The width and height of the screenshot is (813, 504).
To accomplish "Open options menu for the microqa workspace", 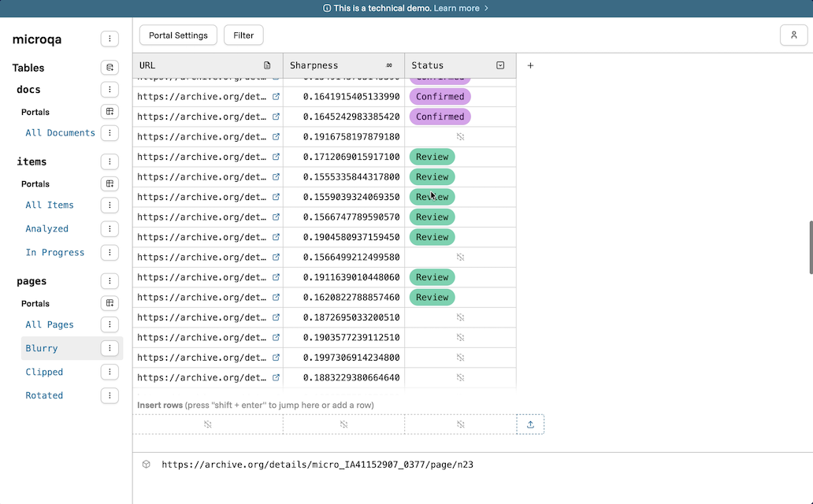I will pyautogui.click(x=110, y=39).
